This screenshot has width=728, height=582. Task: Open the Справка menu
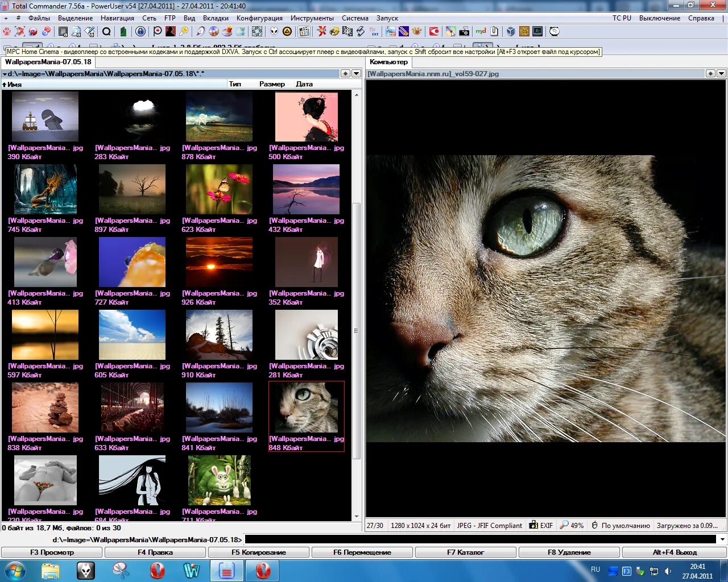click(x=701, y=18)
